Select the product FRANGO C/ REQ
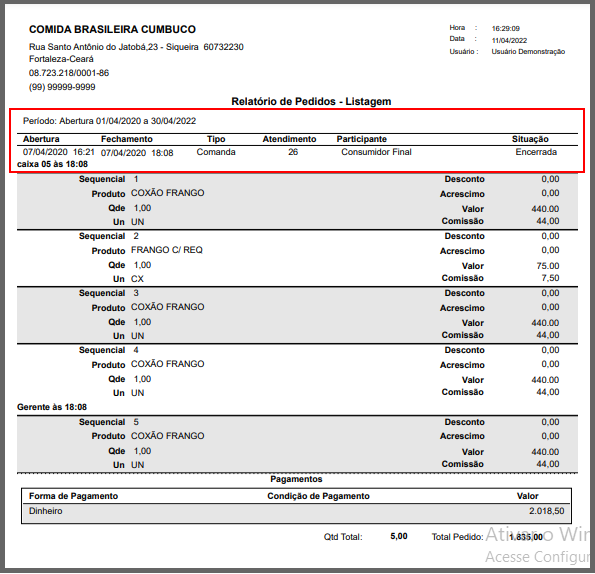 tap(167, 250)
